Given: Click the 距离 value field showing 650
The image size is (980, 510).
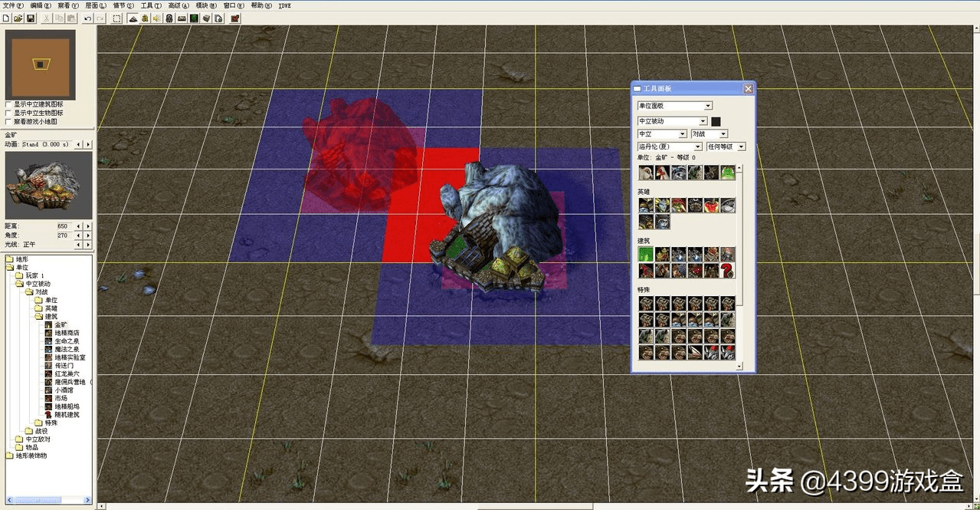Looking at the screenshot, I should pyautogui.click(x=63, y=226).
